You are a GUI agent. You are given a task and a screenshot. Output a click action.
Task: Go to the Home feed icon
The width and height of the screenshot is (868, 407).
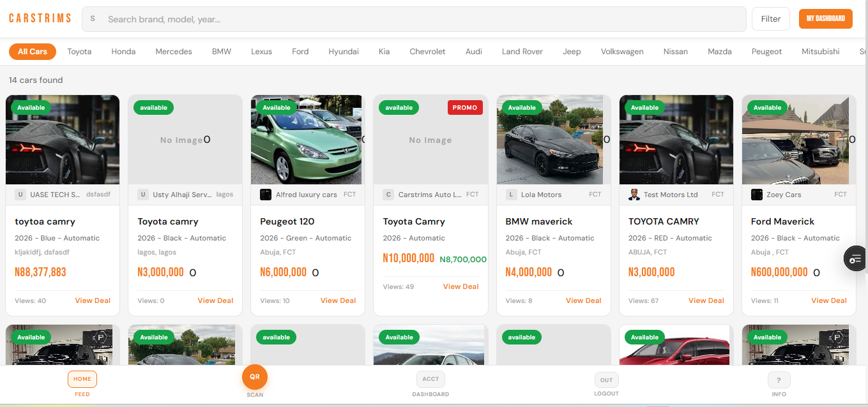82,379
